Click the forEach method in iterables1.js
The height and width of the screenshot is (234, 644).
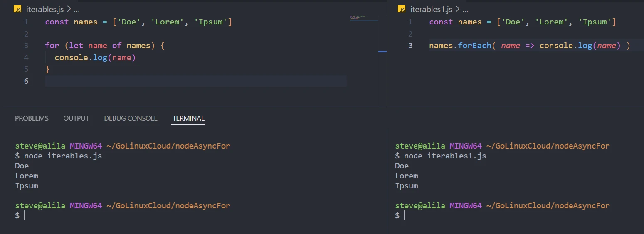[x=474, y=46]
